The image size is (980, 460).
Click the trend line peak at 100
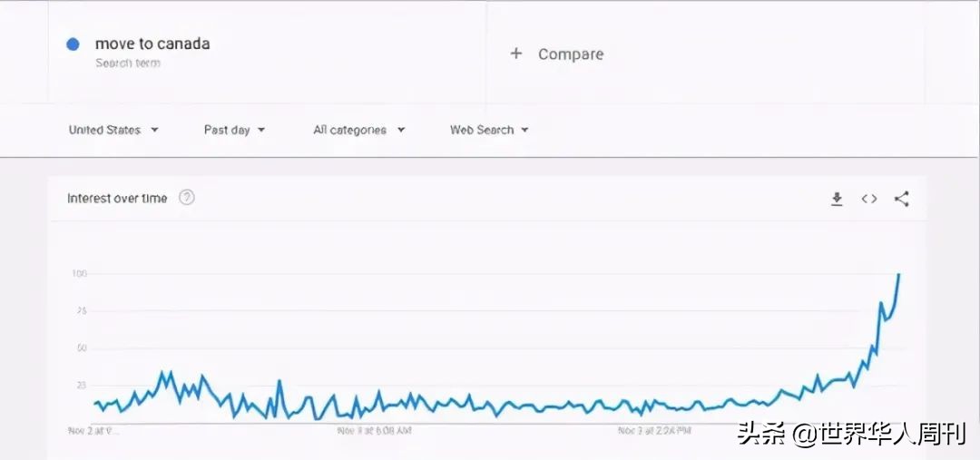coord(898,274)
